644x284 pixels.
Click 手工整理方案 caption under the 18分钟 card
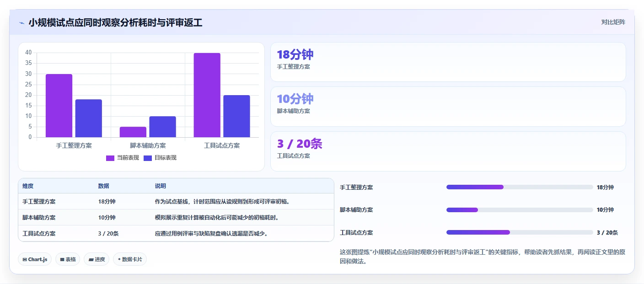293,67
